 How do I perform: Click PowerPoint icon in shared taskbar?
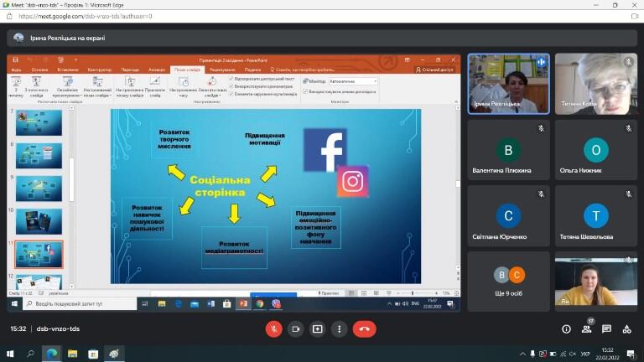coord(243,303)
